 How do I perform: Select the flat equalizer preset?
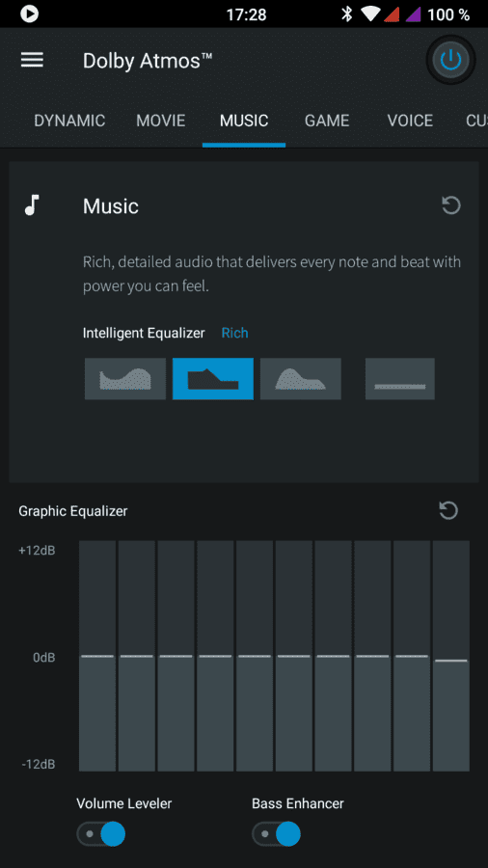coord(400,379)
